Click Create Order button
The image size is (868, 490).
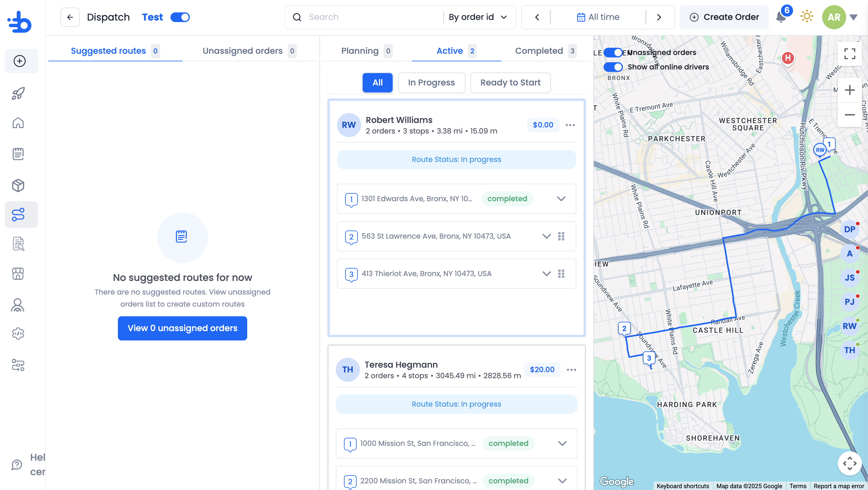[724, 17]
